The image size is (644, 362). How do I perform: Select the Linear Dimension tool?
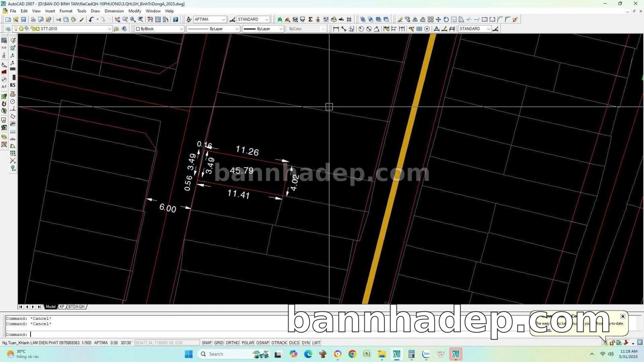pyautogui.click(x=336, y=29)
